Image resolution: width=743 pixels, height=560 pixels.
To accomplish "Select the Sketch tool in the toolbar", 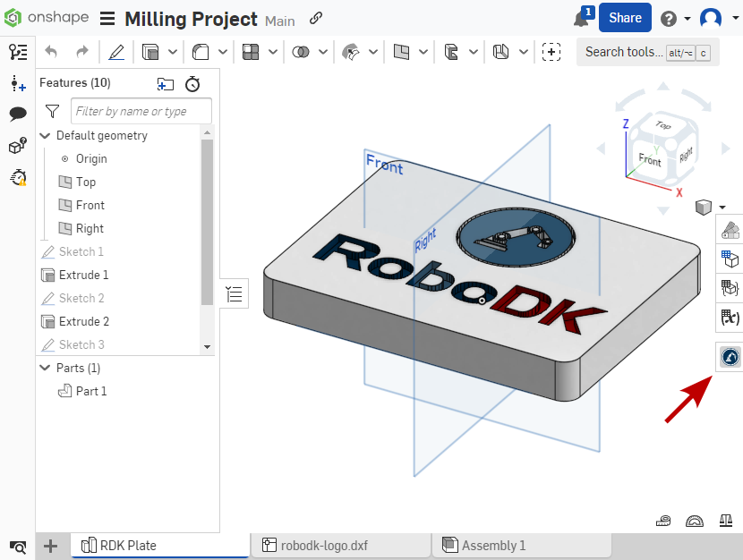I will coord(116,52).
